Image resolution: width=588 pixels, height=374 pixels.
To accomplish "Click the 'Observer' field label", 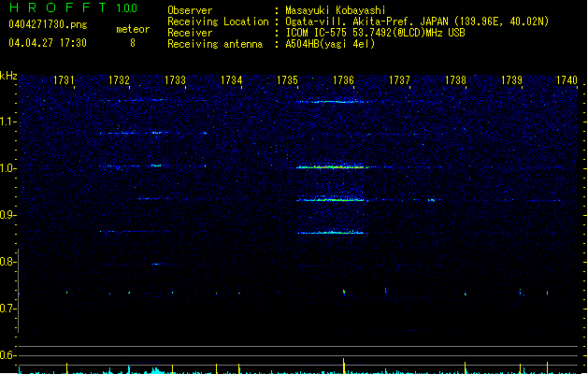I will click(x=190, y=10).
